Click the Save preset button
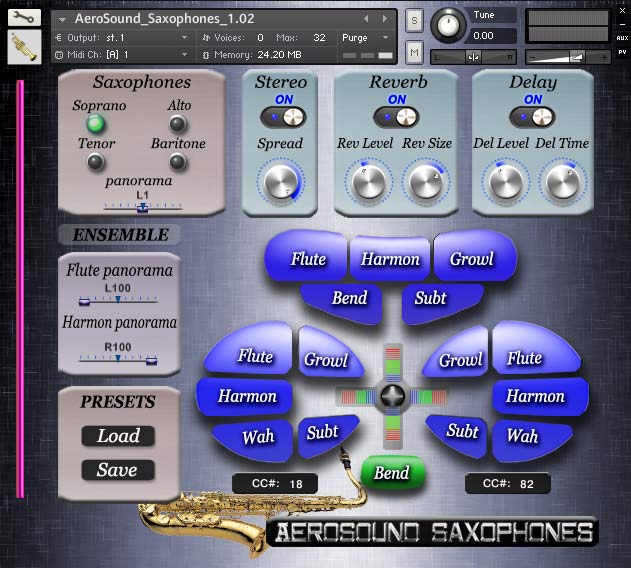Image resolution: width=631 pixels, height=568 pixels. pyautogui.click(x=118, y=470)
